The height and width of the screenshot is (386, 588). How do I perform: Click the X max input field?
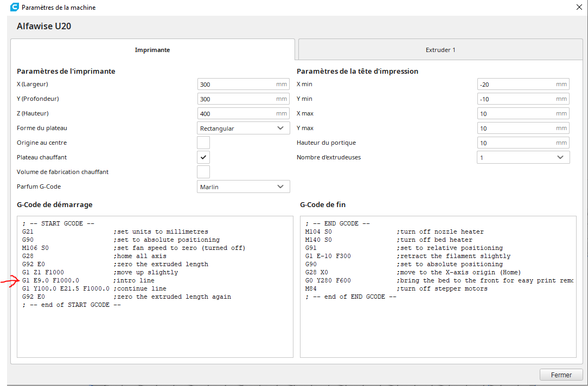(523, 113)
